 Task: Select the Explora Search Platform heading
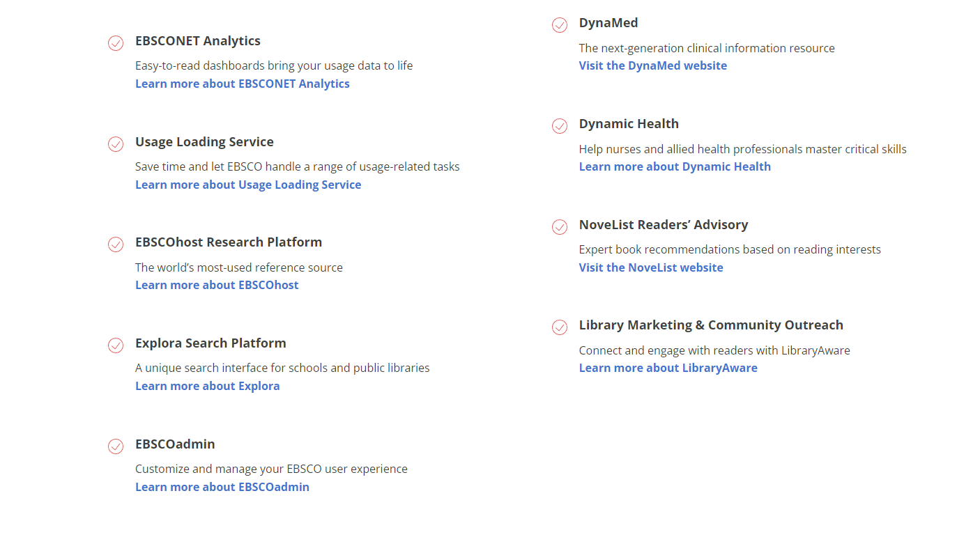[x=210, y=343]
